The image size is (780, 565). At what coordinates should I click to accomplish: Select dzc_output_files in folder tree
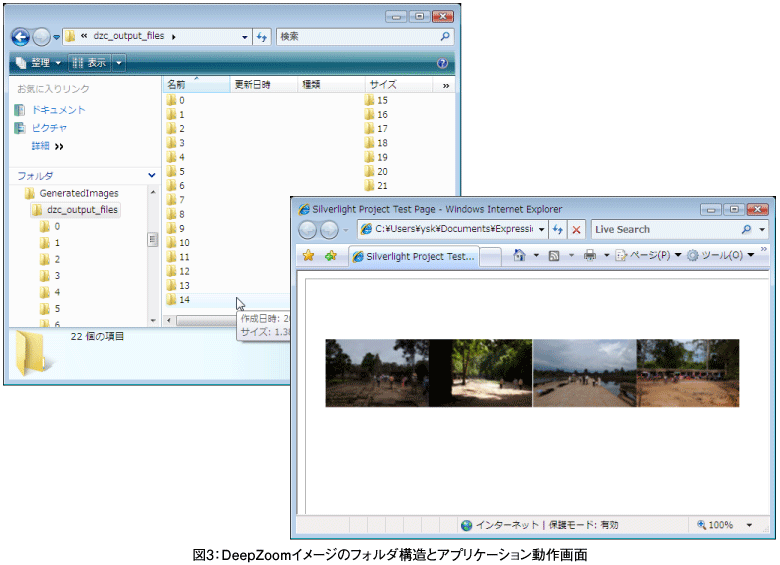pos(76,210)
